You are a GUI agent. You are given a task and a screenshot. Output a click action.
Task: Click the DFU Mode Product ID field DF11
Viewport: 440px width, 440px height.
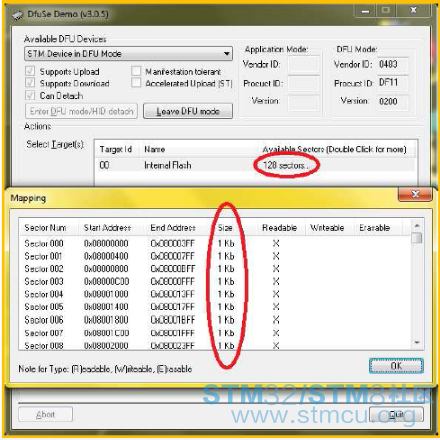click(392, 83)
